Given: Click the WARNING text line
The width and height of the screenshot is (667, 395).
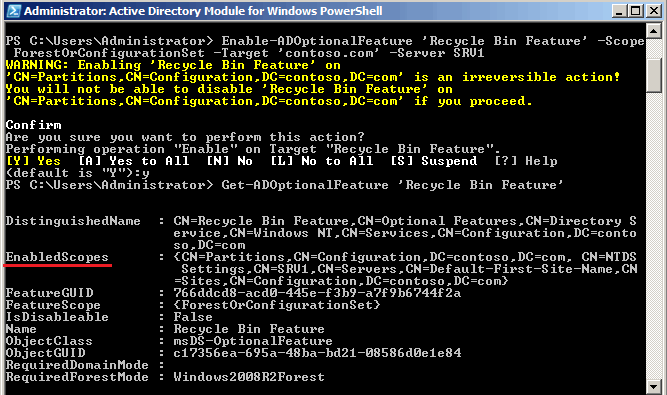Looking at the screenshot, I should 173,65.
